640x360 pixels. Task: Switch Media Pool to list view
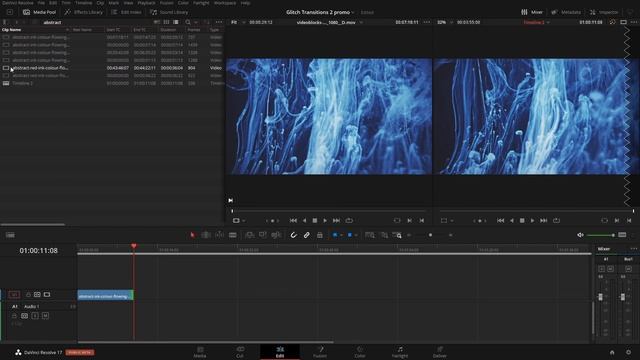[x=176, y=22]
